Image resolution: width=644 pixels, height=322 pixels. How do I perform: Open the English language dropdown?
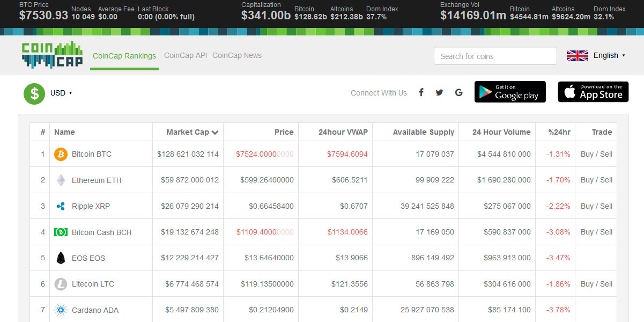[x=609, y=55]
